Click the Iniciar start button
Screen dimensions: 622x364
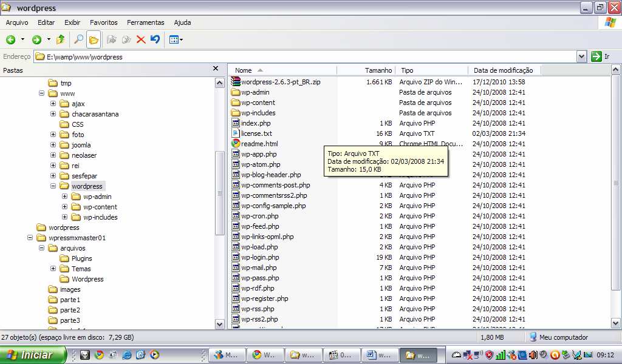tap(33, 355)
